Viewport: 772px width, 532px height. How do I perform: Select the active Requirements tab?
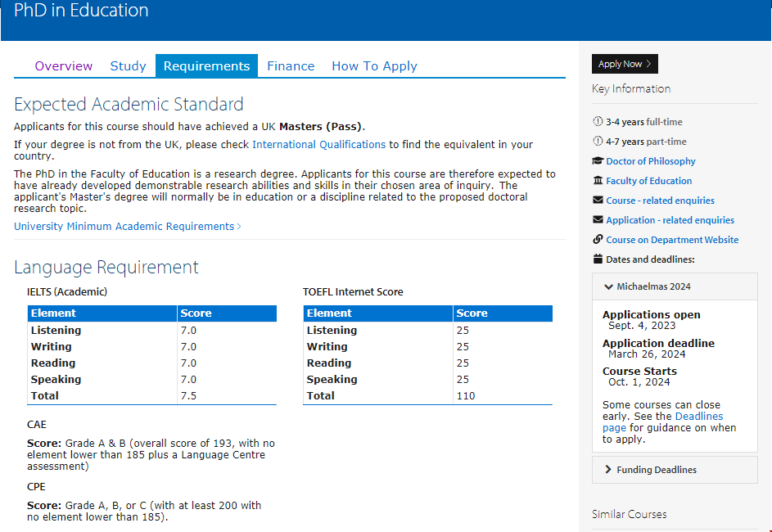point(206,66)
